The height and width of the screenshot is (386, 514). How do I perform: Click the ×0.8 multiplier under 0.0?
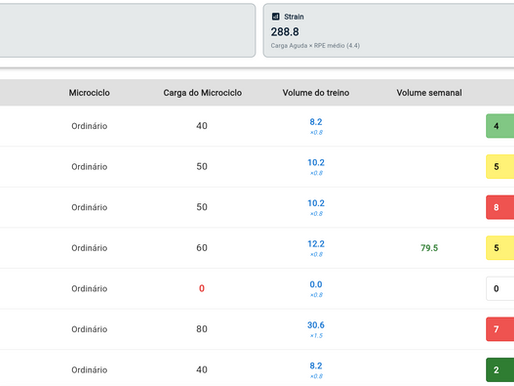(316, 295)
